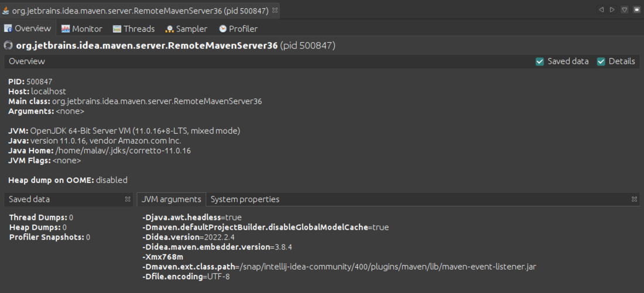Switch to the Monitor tab
The image size is (644, 293).
tap(82, 29)
